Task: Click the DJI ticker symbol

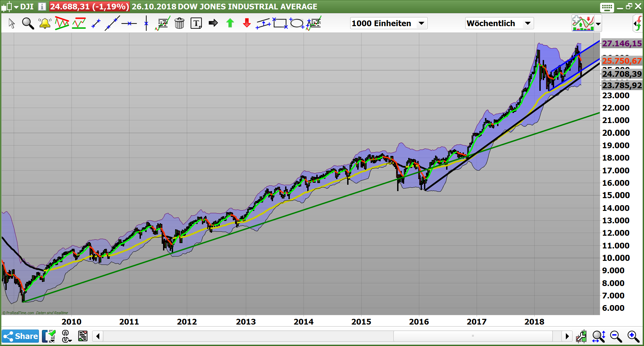Action: tap(27, 6)
